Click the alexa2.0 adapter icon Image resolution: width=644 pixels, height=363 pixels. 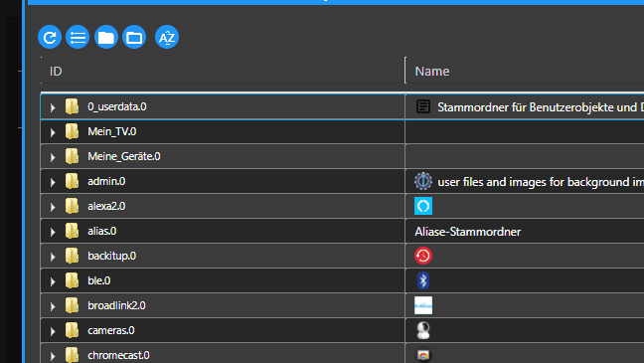(423, 206)
